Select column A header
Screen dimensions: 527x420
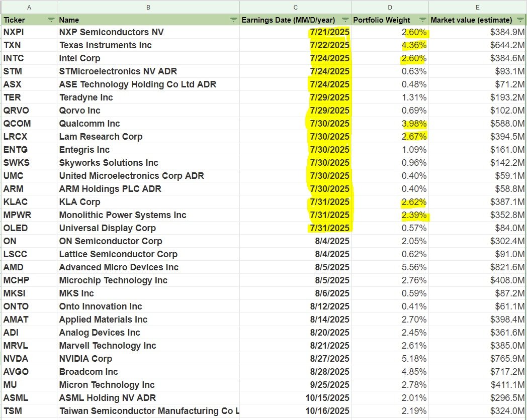click(29, 7)
